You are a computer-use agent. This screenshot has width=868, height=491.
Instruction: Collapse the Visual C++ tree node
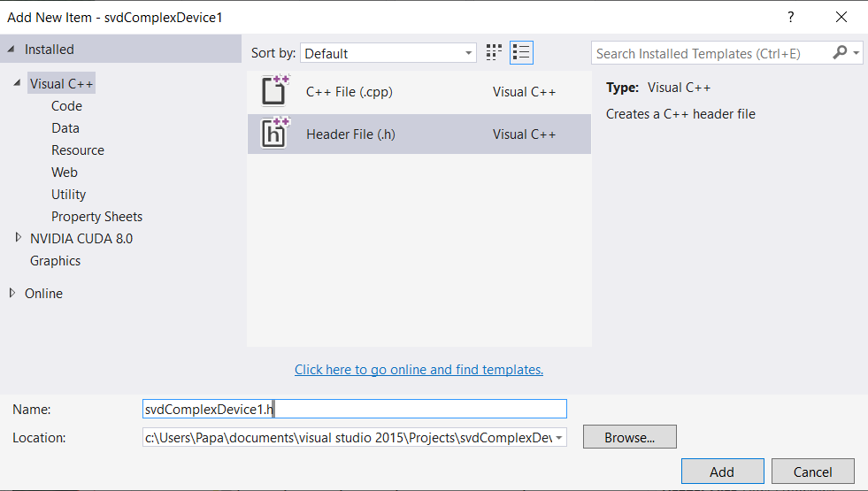(18, 84)
